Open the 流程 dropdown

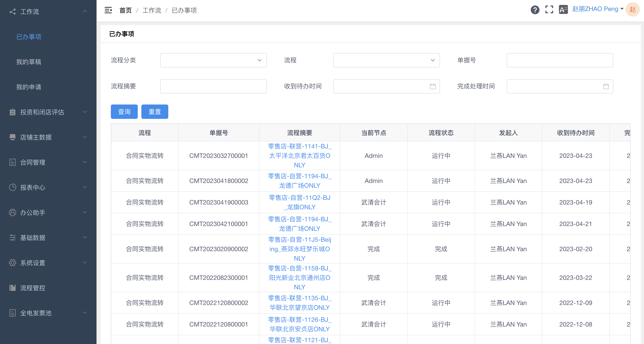(x=386, y=60)
